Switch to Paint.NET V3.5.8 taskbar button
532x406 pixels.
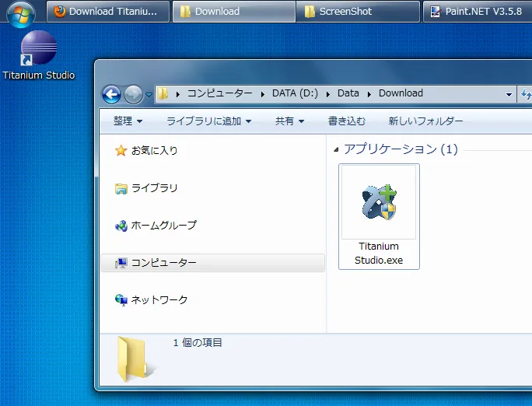pos(478,12)
